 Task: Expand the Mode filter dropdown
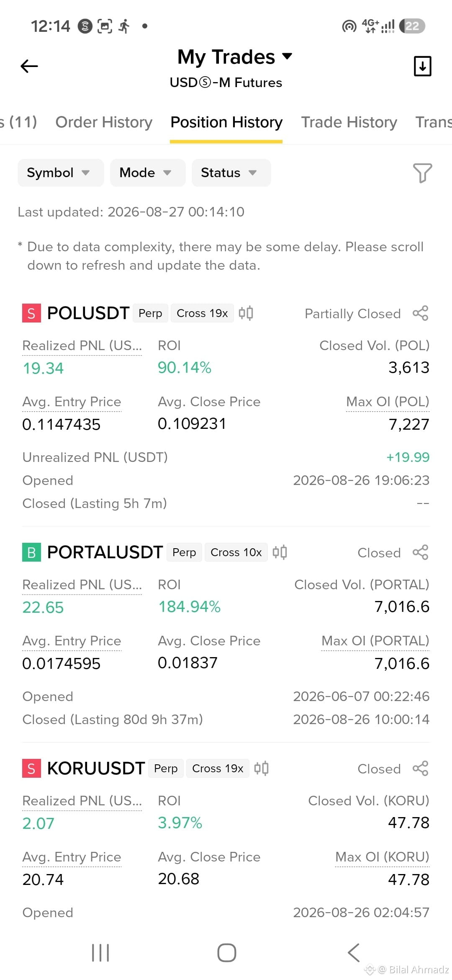tap(147, 173)
